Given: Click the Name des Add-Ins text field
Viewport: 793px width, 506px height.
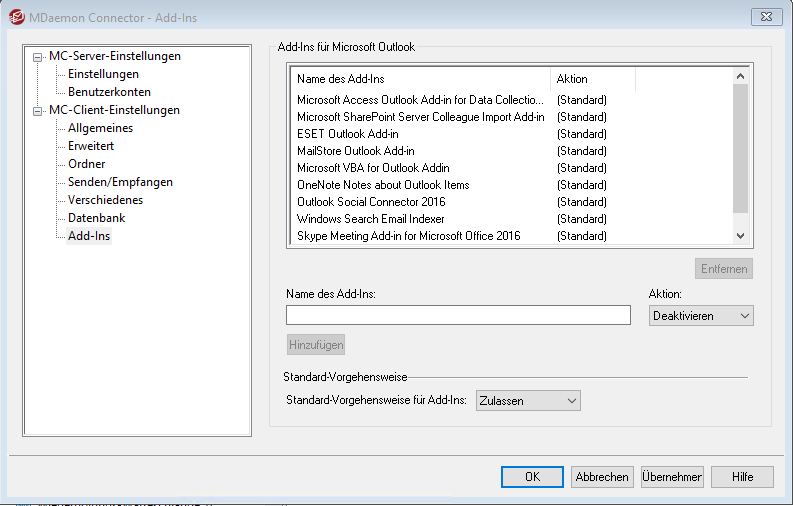Looking at the screenshot, I should pyautogui.click(x=458, y=316).
